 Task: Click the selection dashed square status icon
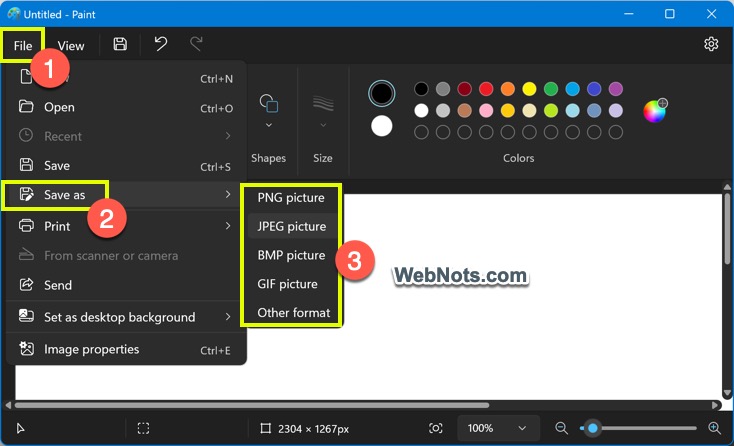(x=143, y=428)
